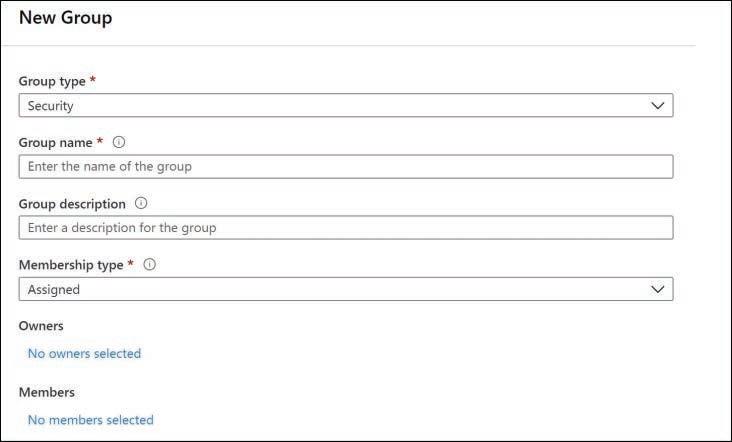Image resolution: width=732 pixels, height=442 pixels.
Task: Click the info icon next to Group description
Action: (141, 204)
